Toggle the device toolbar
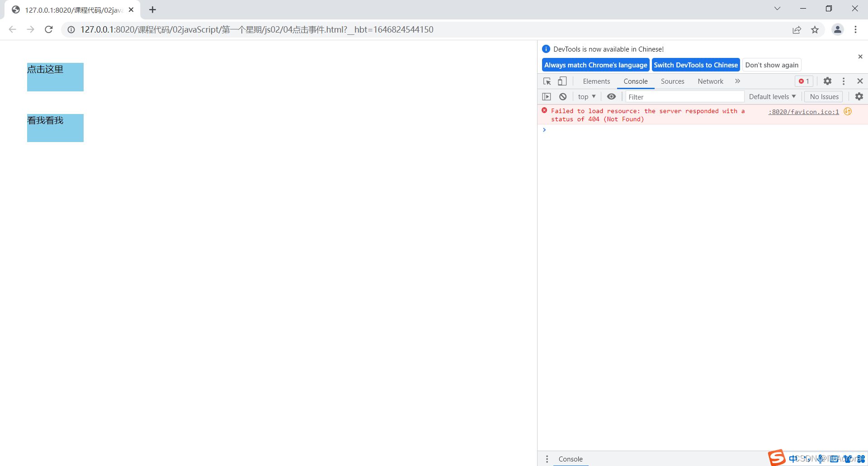This screenshot has width=868, height=466. (562, 81)
